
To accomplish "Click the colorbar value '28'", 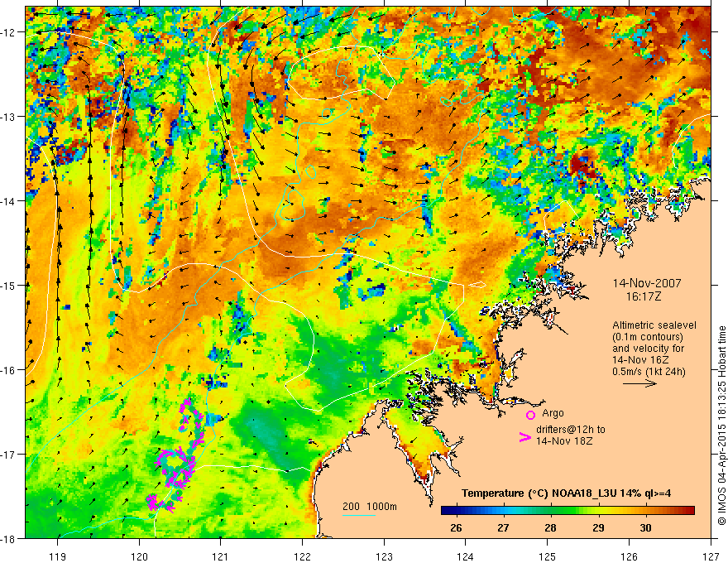I will point(550,527).
